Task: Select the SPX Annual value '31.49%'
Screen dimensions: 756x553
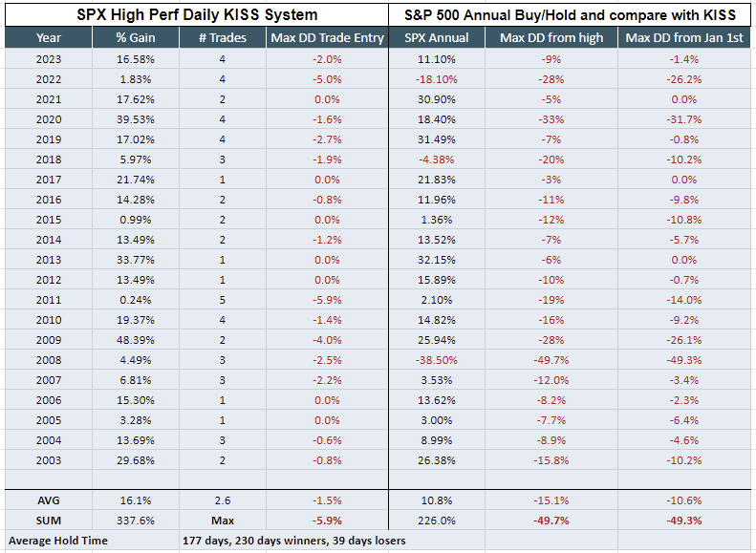Action: (437, 139)
